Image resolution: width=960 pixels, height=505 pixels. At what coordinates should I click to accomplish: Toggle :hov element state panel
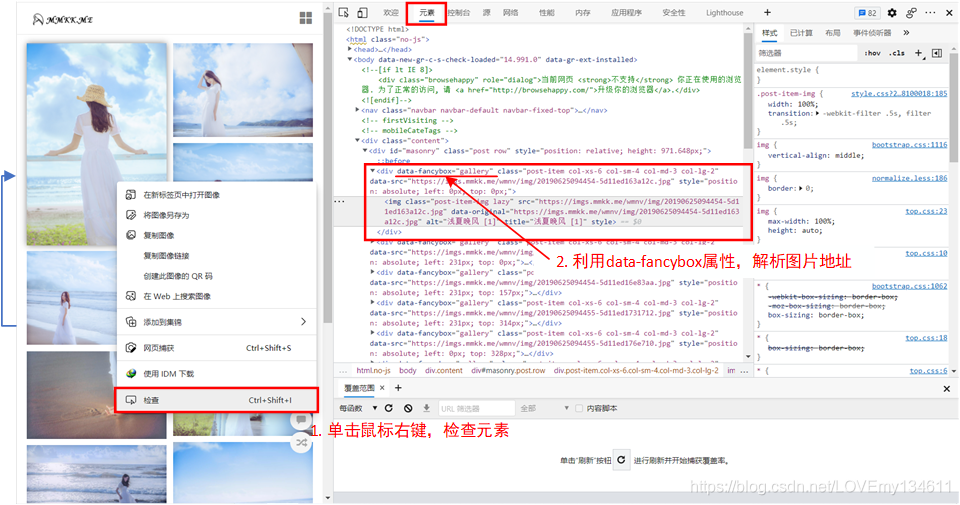coord(873,53)
